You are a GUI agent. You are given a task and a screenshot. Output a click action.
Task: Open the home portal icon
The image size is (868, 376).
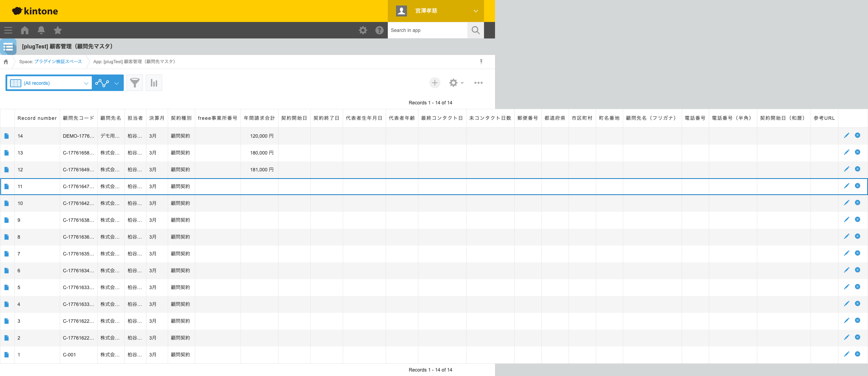click(25, 30)
